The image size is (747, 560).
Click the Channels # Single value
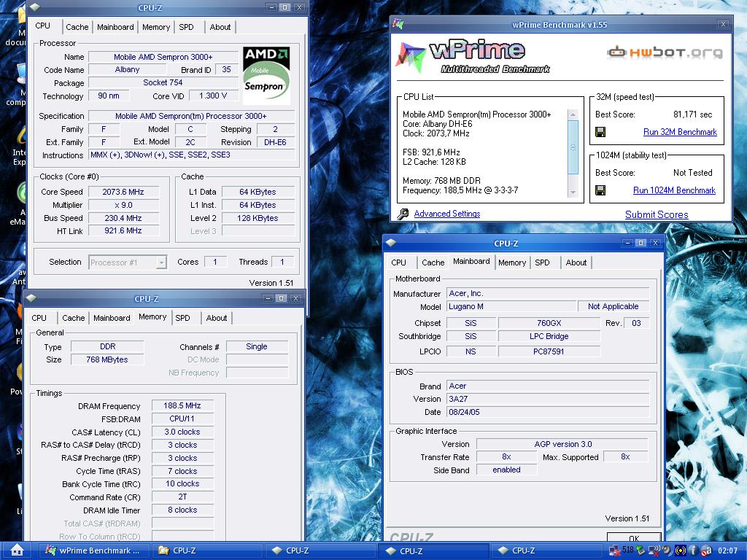257,346
